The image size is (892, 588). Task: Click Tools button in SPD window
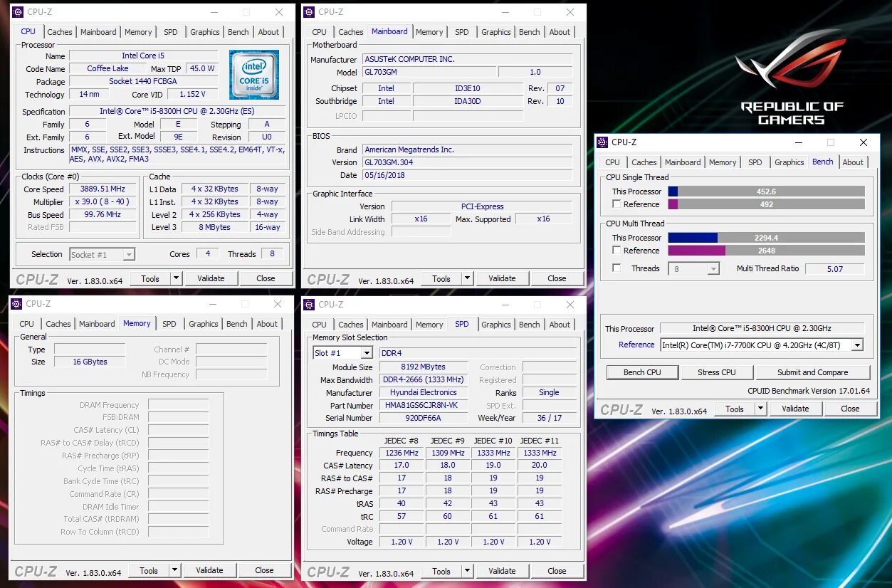click(x=441, y=571)
